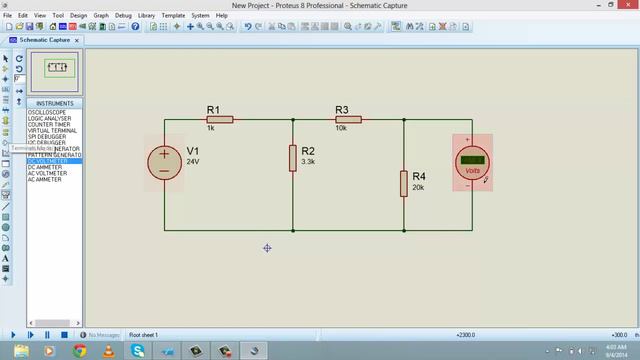The width and height of the screenshot is (640, 360).
Task: Click the Save Project disk icon
Action: pyautogui.click(x=29, y=27)
